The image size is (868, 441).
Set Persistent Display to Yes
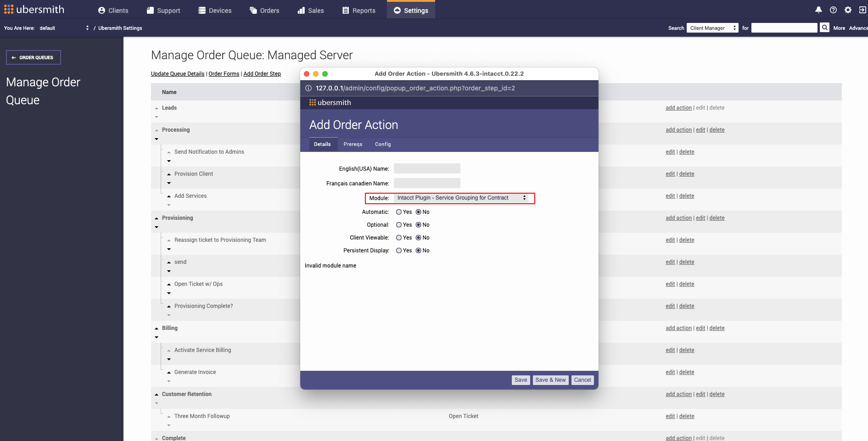tap(399, 251)
